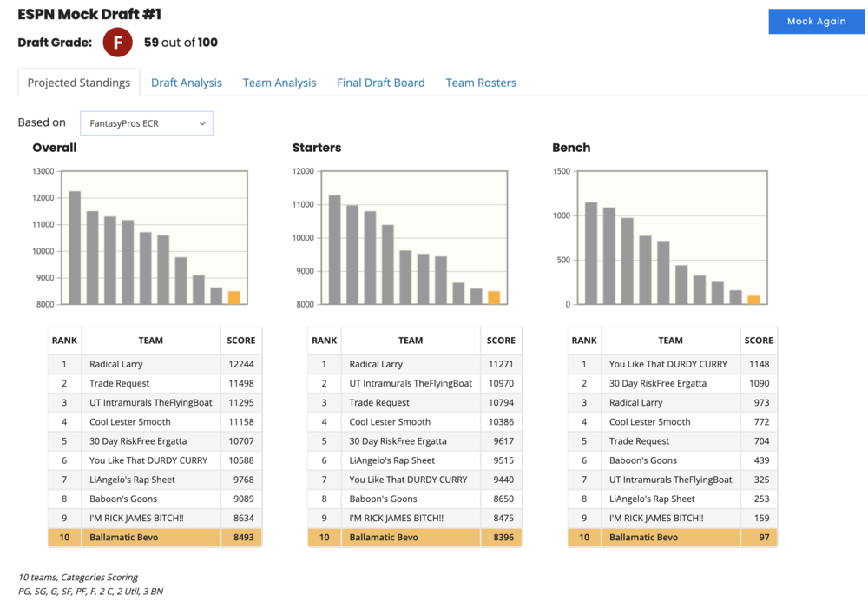
Task: Click the orange bar in Bench chart
Action: (x=753, y=300)
